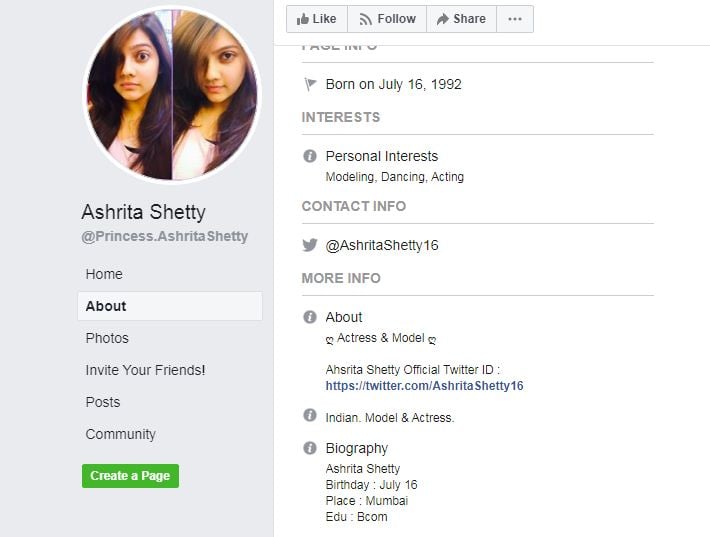
Task: Click the Twitter bird icon
Action: coord(310,245)
